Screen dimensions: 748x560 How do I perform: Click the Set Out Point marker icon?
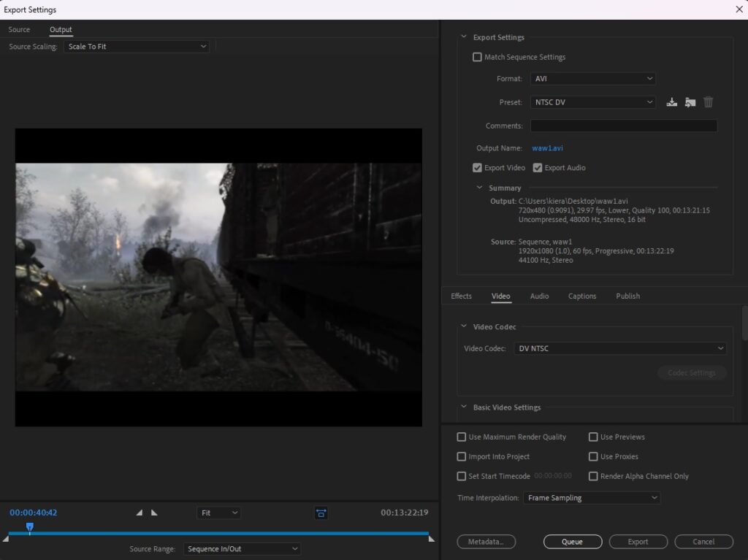tap(154, 513)
